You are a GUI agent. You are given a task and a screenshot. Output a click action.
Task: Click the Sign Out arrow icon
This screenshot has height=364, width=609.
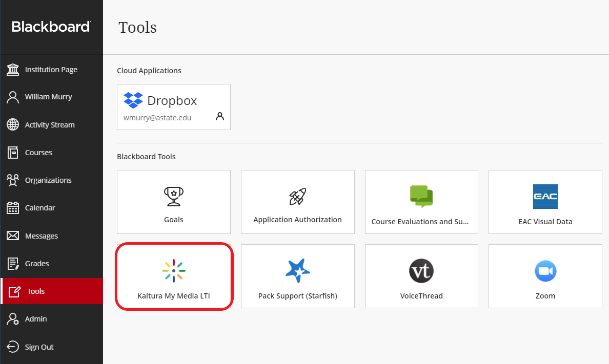(13, 347)
